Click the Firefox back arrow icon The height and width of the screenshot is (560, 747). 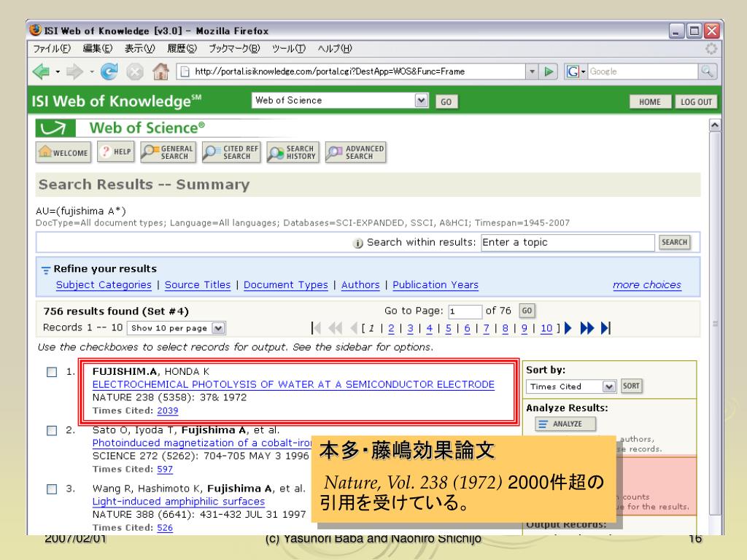42,71
